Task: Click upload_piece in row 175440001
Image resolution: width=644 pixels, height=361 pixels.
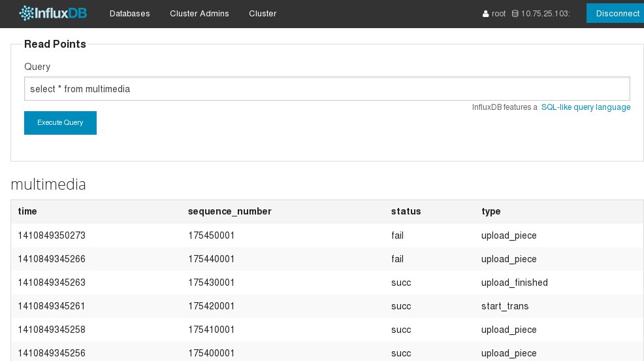Action: [509, 259]
